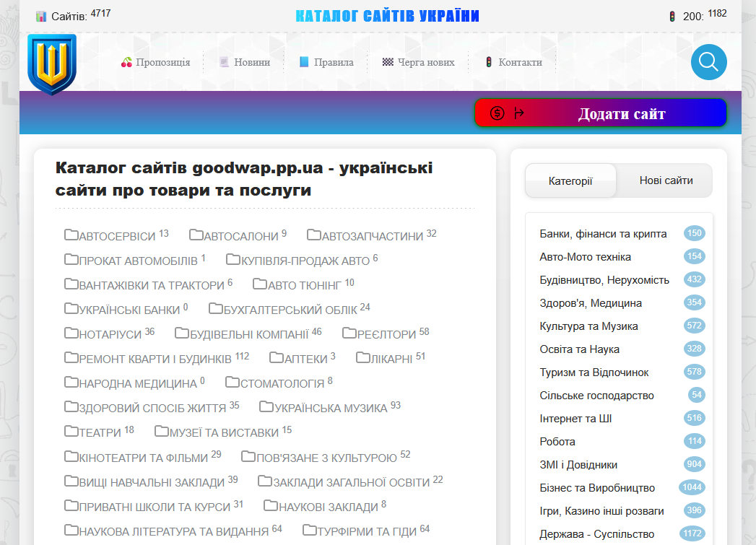The image size is (756, 545).
Task: Click the folder icon of Стоматологія
Action: point(233,382)
